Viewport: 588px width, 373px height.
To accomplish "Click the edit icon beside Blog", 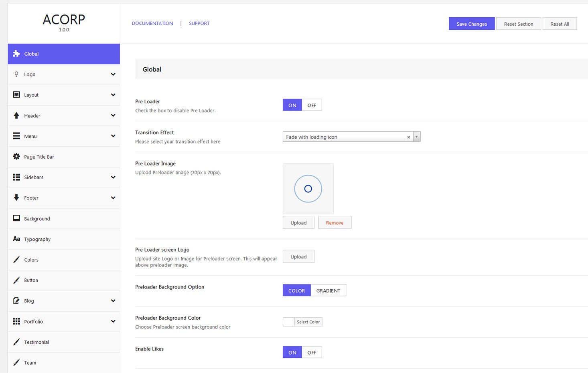I will coord(16,300).
